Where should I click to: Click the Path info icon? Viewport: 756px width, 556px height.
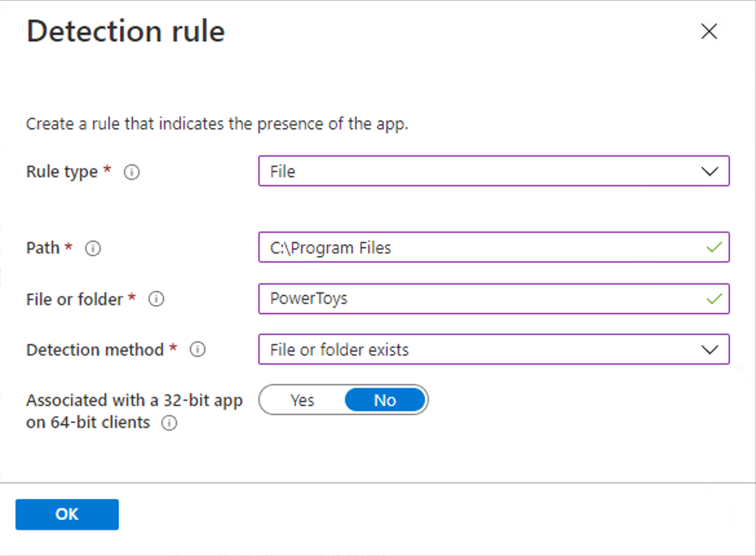92,248
